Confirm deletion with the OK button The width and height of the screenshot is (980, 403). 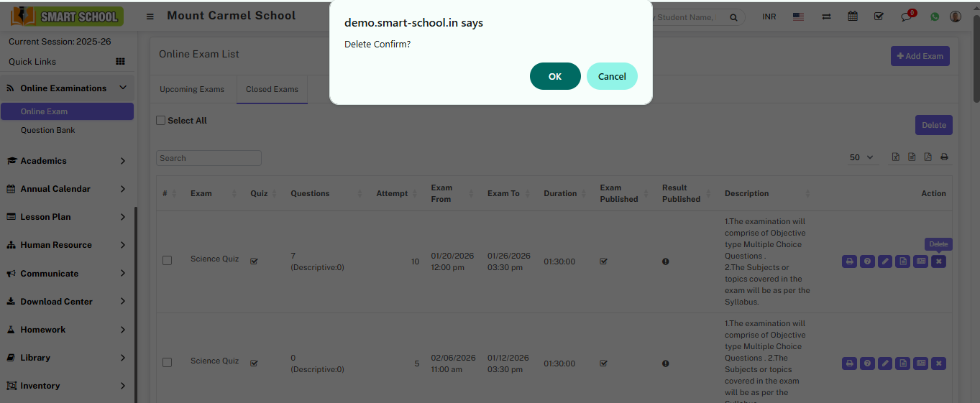[554, 76]
